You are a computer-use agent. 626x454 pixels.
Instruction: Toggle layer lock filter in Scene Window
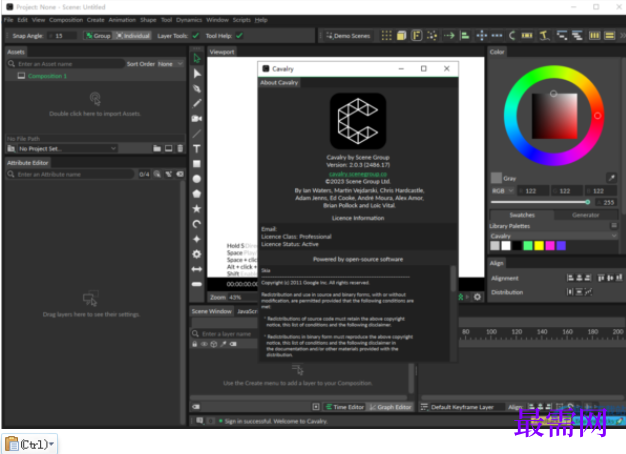click(194, 344)
